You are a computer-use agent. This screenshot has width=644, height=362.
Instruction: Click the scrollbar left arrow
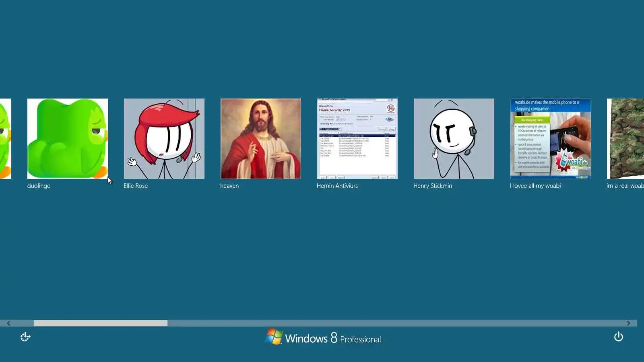click(x=8, y=323)
